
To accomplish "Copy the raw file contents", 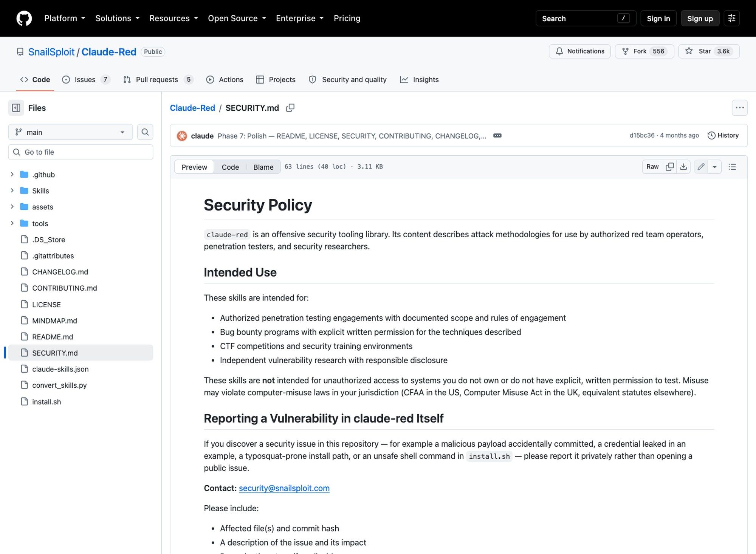I will click(x=670, y=167).
